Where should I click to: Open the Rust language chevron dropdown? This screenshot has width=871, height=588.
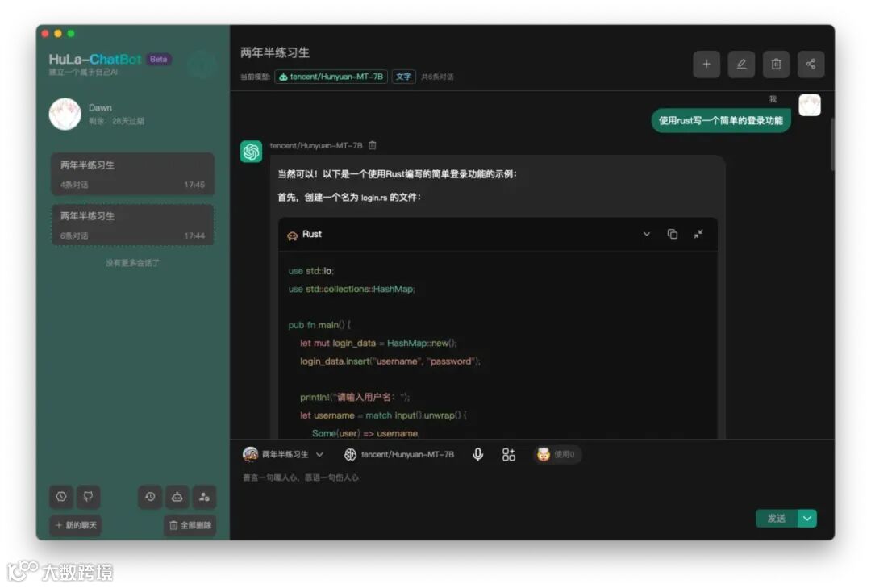click(x=647, y=234)
